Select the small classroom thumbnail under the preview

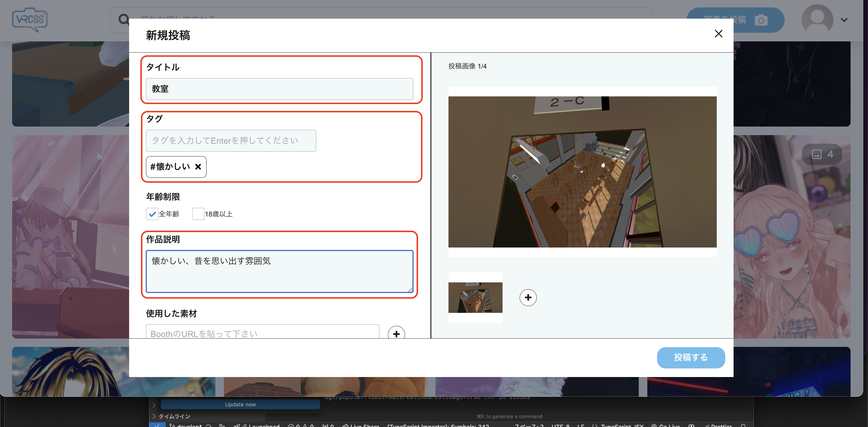pyautogui.click(x=475, y=297)
